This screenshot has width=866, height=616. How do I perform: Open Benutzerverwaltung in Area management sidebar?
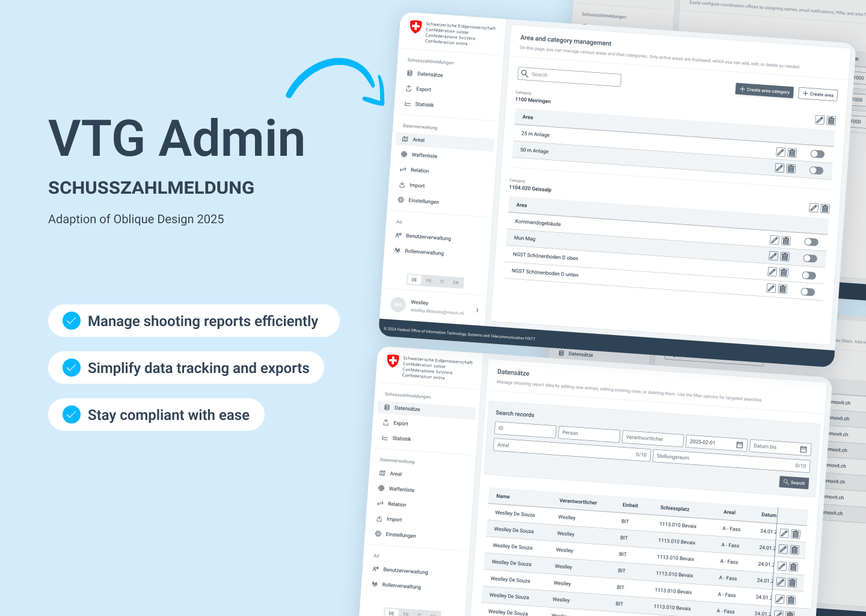428,237
